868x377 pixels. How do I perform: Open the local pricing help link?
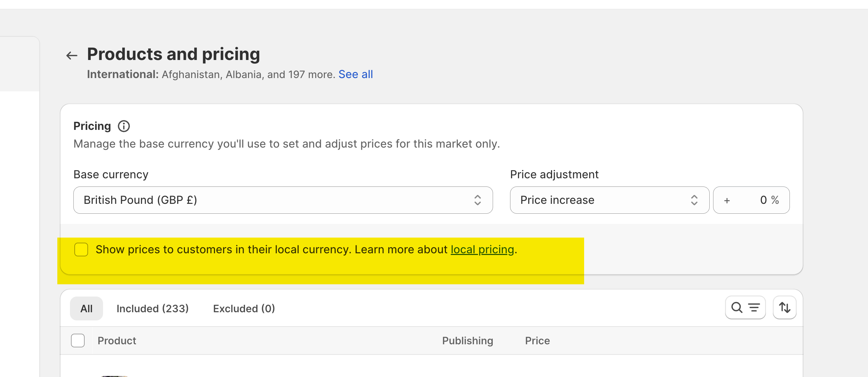(x=482, y=250)
